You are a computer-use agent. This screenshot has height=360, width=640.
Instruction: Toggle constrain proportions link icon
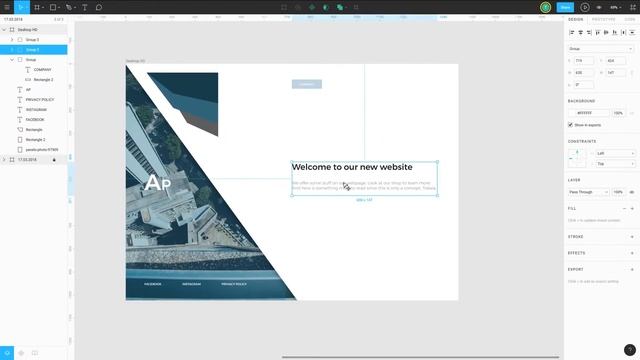click(632, 73)
